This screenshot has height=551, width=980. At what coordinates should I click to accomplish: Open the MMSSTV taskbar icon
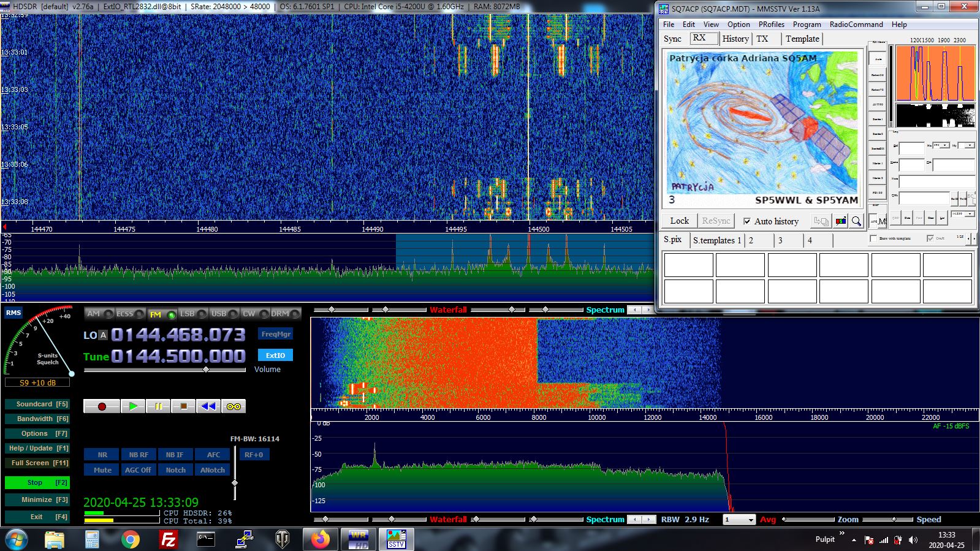pyautogui.click(x=397, y=539)
